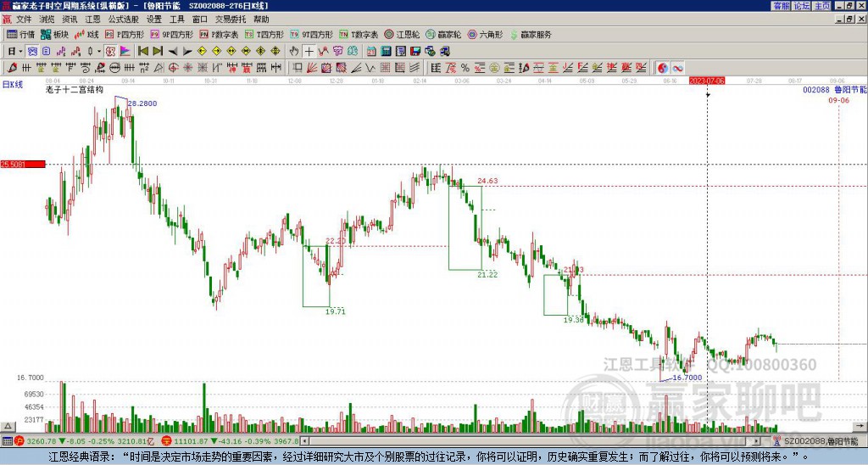The image size is (868, 465).
Task: Select the percent % line tool
Action: (x=465, y=68)
